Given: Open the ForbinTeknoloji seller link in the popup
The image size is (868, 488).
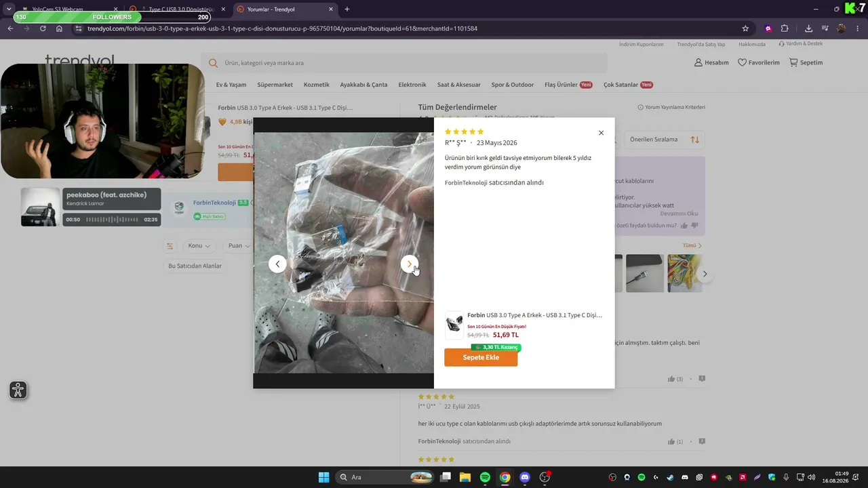Looking at the screenshot, I should pyautogui.click(x=466, y=182).
